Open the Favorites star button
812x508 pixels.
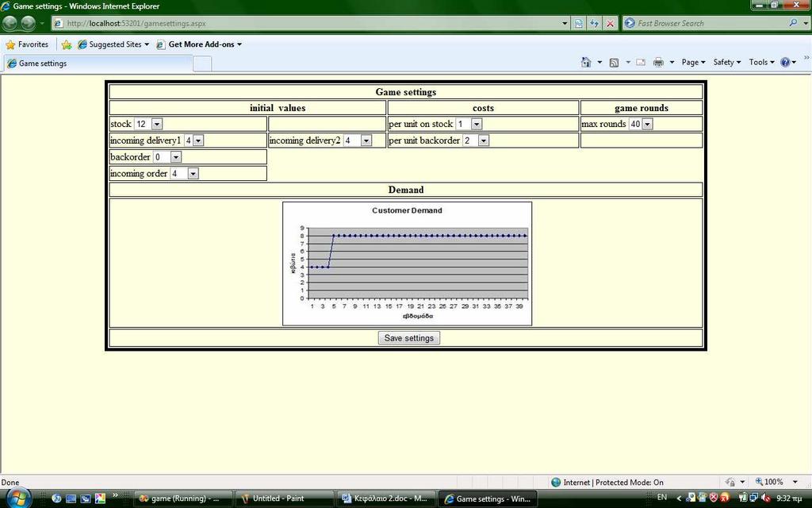27,44
